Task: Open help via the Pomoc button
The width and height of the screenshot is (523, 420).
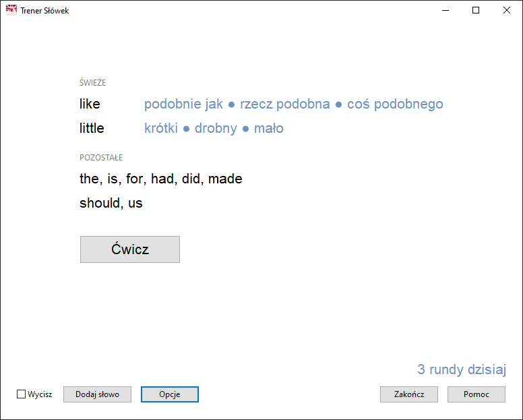Action: point(476,394)
